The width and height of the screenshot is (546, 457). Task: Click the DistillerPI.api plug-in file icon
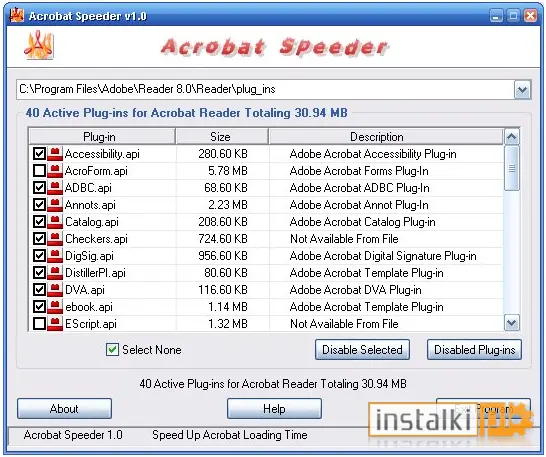[55, 273]
